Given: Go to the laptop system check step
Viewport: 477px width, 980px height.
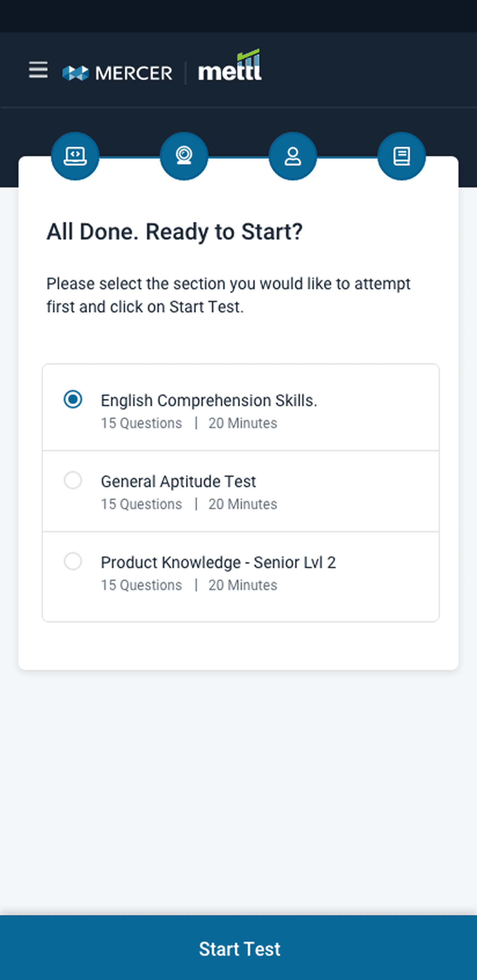Looking at the screenshot, I should [75, 156].
